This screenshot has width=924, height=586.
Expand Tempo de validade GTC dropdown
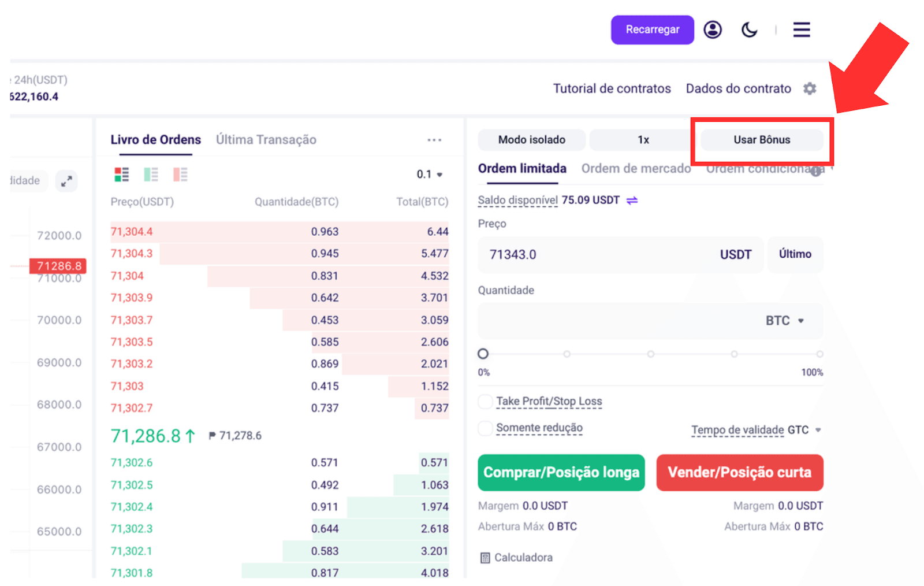(756, 430)
